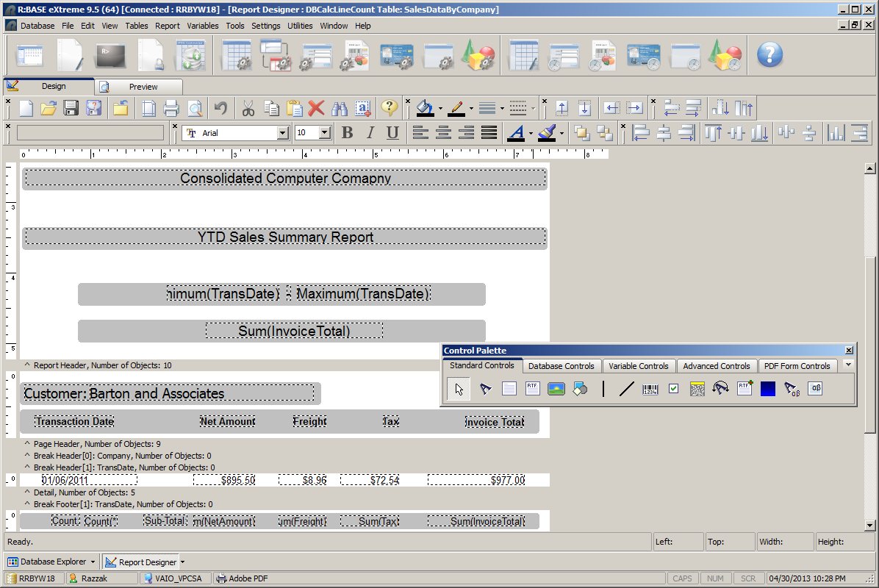Select the Barcode control in palette

tap(650, 389)
